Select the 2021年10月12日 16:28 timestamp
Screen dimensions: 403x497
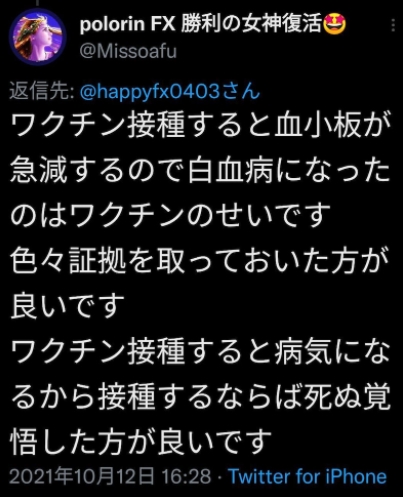pos(110,476)
